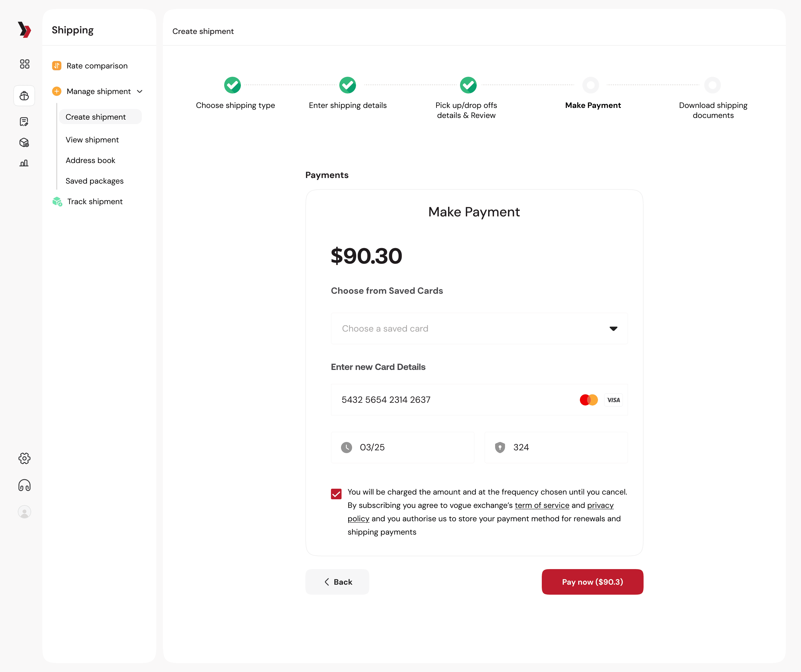Open Choose a saved card dropdown
This screenshot has height=672, width=801.
(458, 328)
